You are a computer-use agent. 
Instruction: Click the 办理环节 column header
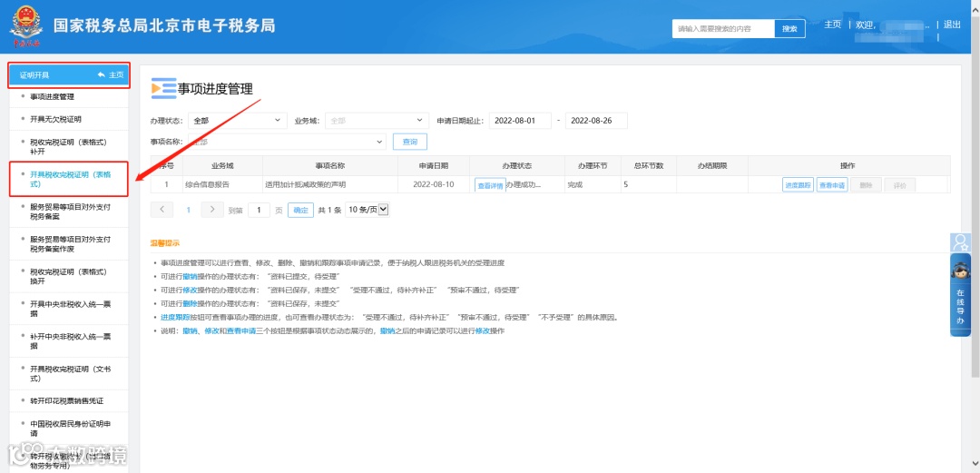click(593, 166)
